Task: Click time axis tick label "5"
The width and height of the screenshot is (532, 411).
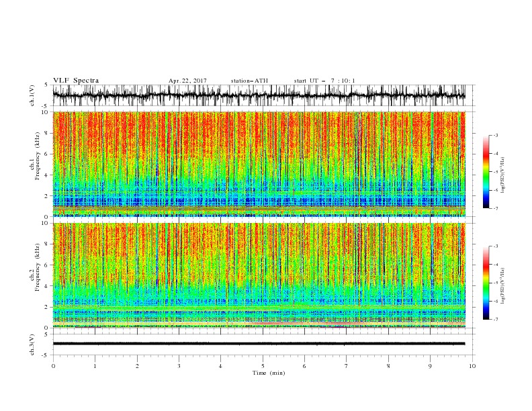Action: 263,366
